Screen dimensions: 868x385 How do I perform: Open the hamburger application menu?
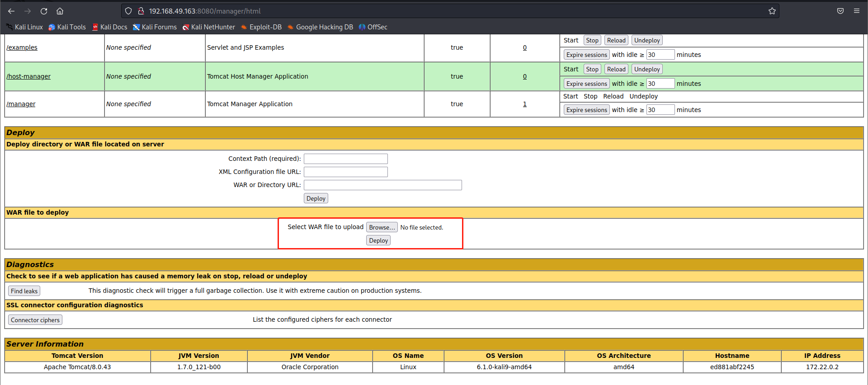click(856, 11)
